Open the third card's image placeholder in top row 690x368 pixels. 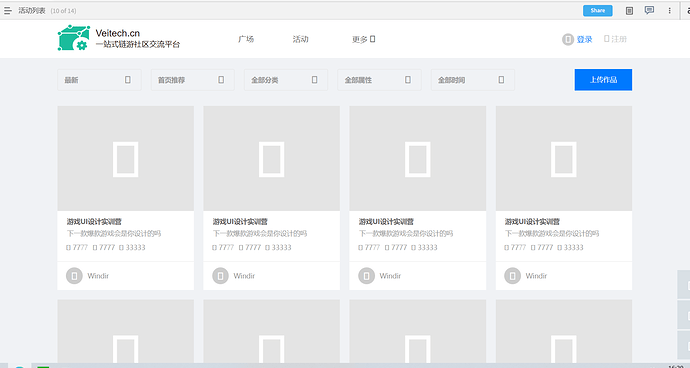pyautogui.click(x=418, y=158)
